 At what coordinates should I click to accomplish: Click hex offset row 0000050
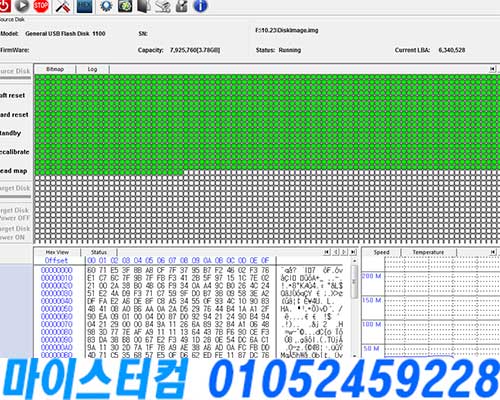click(x=57, y=309)
